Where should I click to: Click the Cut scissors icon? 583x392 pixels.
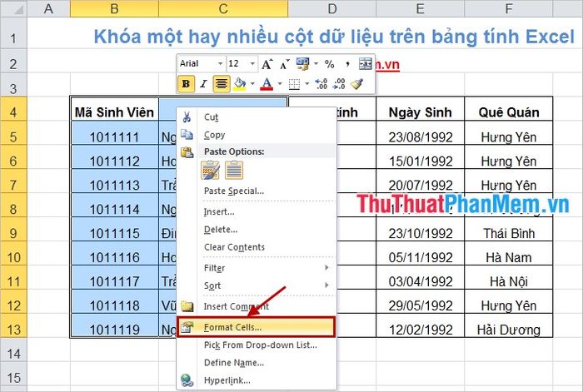[x=187, y=117]
